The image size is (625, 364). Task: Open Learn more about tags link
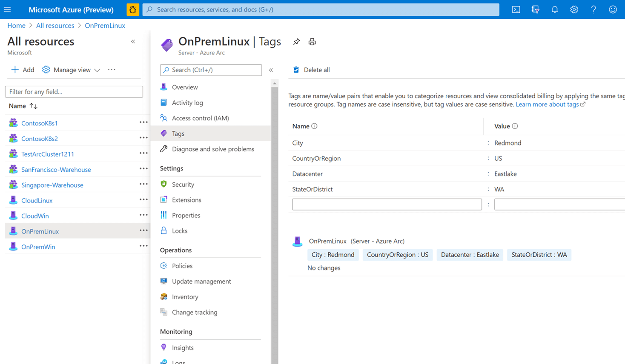pos(548,104)
